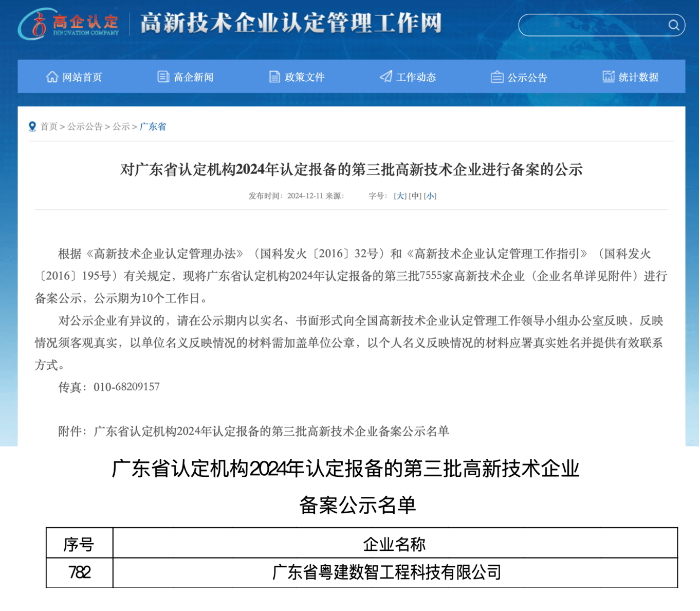Image resolution: width=700 pixels, height=611 pixels.
Task: Click the article headline about 第三批高新技术企业
Action: tap(352, 169)
